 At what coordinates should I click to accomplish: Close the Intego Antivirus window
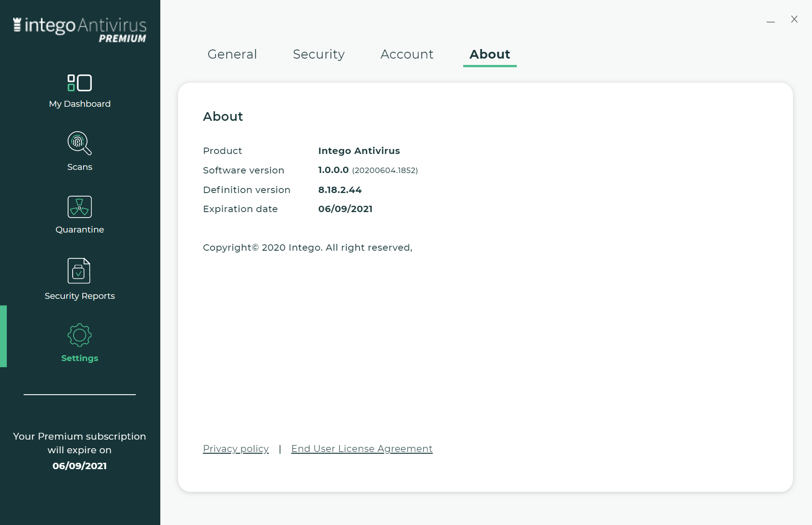(794, 19)
